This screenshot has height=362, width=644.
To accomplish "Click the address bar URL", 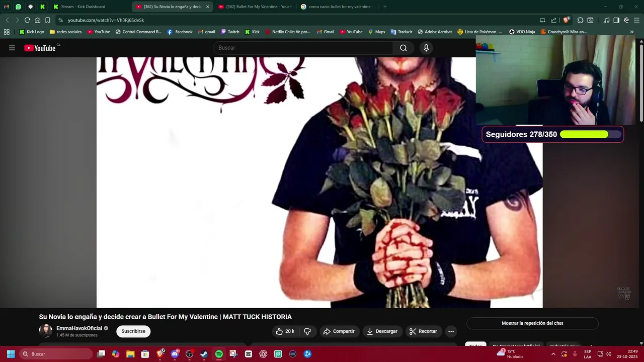I will (106, 20).
